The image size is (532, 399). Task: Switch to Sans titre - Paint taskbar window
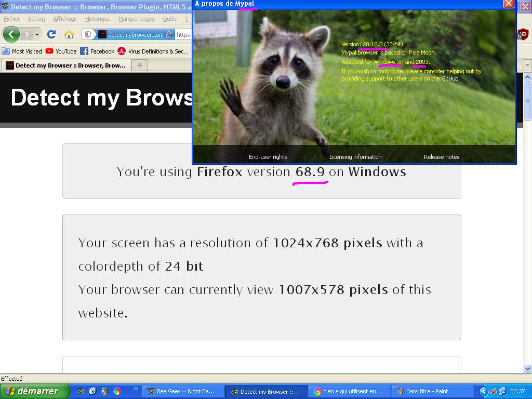[x=432, y=392]
